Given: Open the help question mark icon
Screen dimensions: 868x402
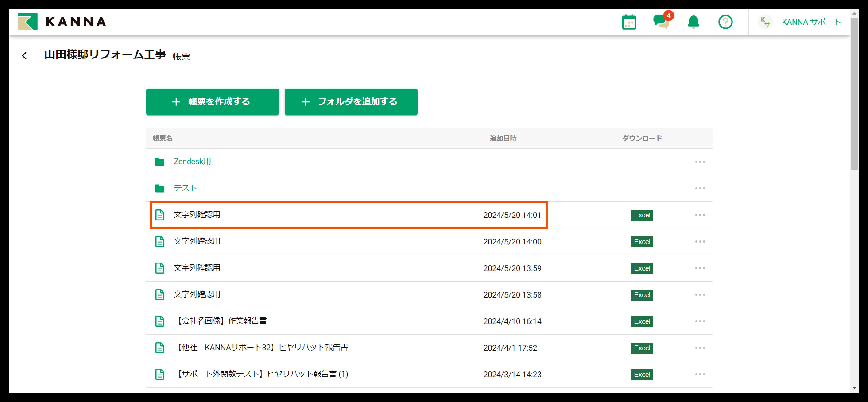Looking at the screenshot, I should tap(725, 22).
